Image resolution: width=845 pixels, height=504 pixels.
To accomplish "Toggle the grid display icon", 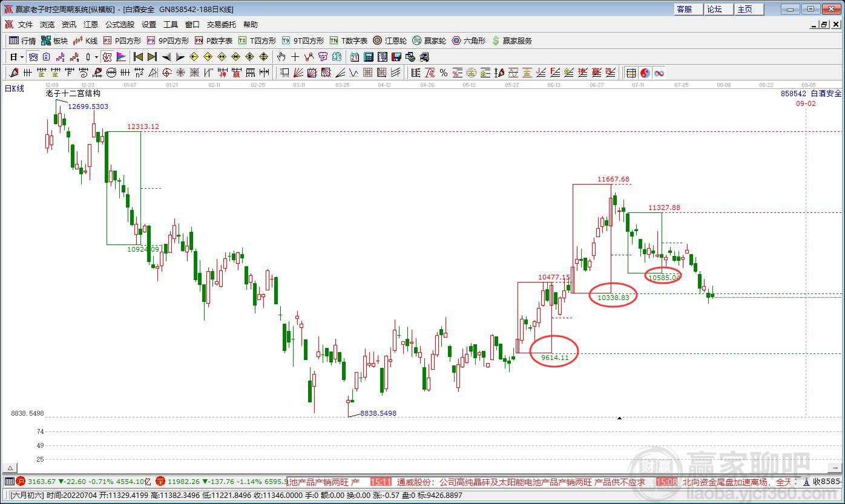I will (x=631, y=73).
